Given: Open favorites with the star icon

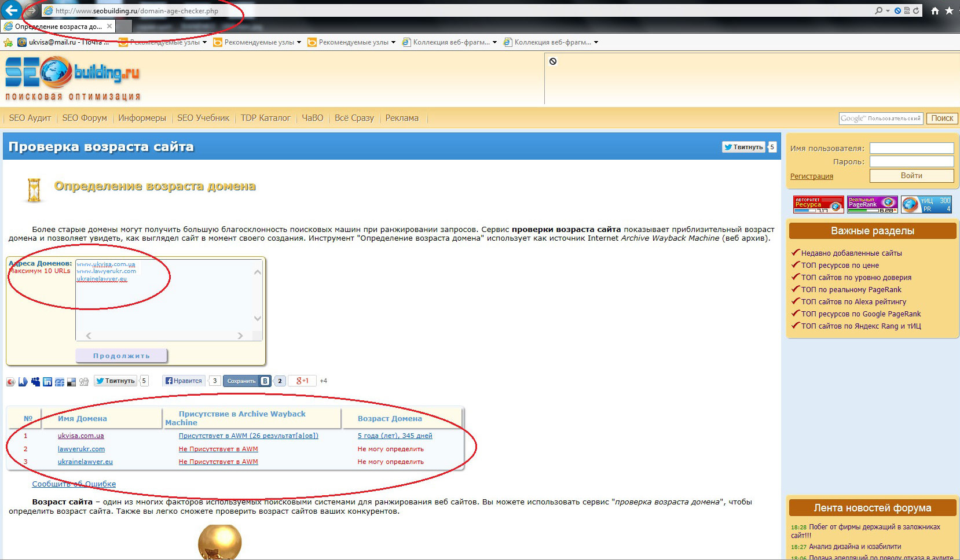Looking at the screenshot, I should tap(949, 10).
